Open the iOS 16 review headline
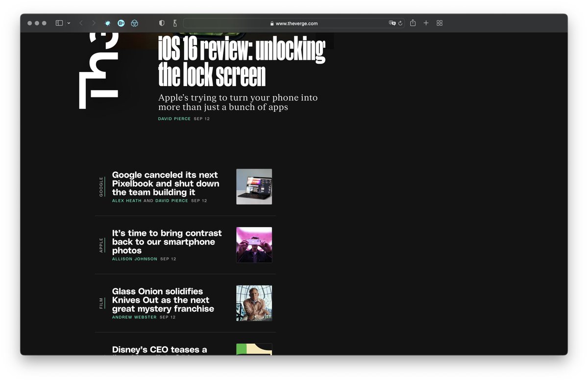Viewport: 588px width, 382px height. (x=242, y=61)
